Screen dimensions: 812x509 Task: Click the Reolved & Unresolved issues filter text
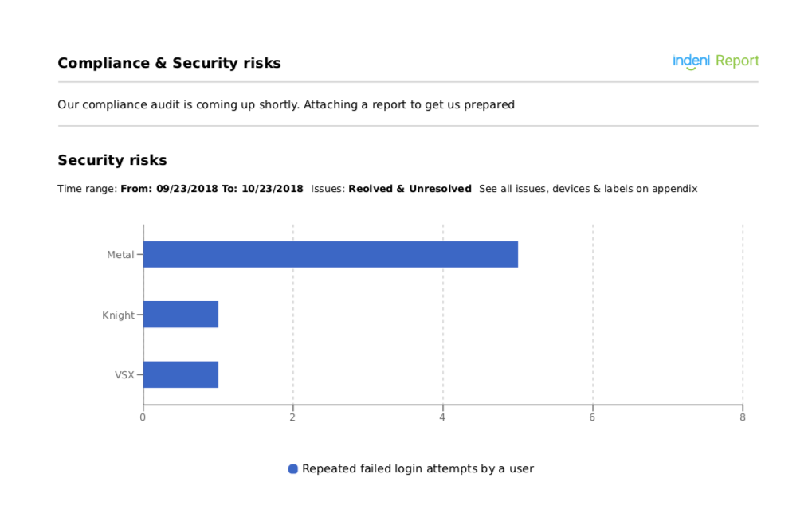click(x=410, y=189)
